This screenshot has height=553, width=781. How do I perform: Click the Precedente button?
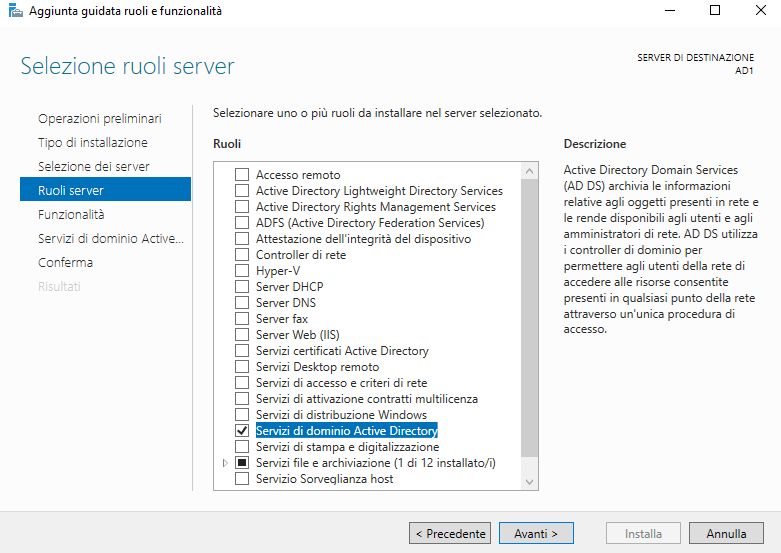point(450,534)
